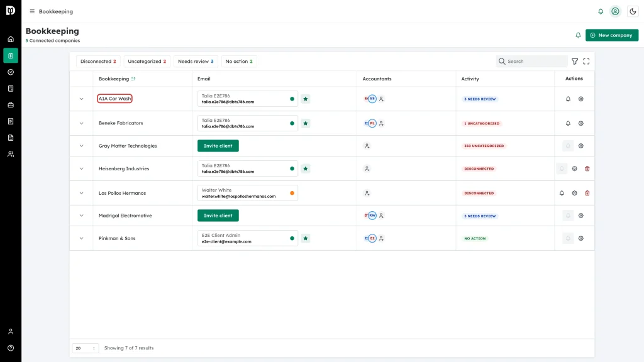The image size is (644, 362).
Task: Open the help icon in sidebar
Action: [x=11, y=348]
